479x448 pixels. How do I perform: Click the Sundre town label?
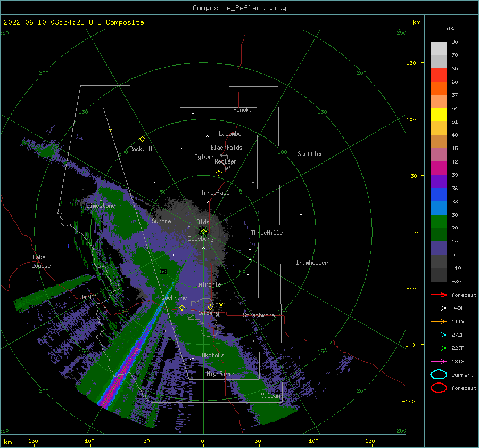161,221
